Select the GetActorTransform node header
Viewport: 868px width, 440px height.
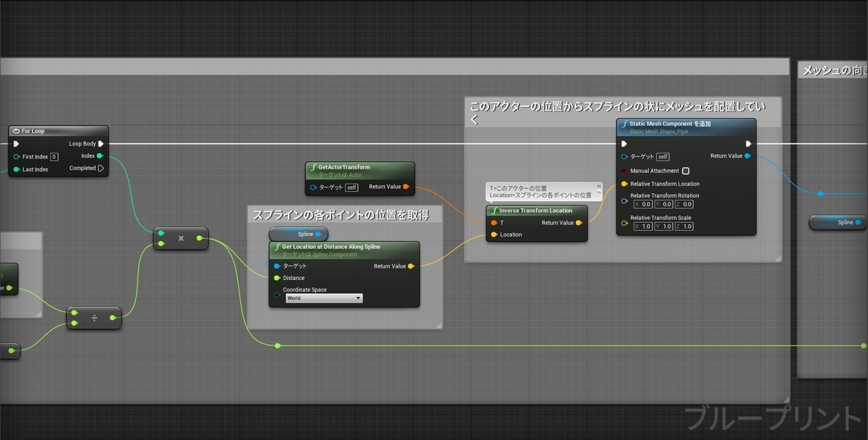(360, 169)
